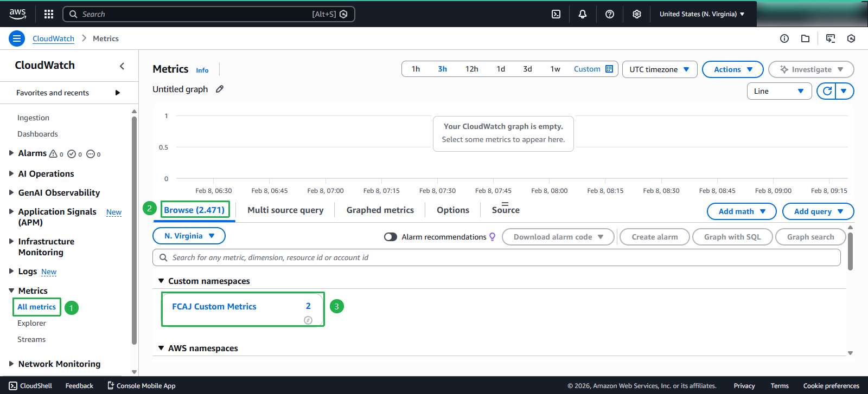Expand the Alarms section
Image resolution: width=868 pixels, height=394 pixels.
coord(11,153)
